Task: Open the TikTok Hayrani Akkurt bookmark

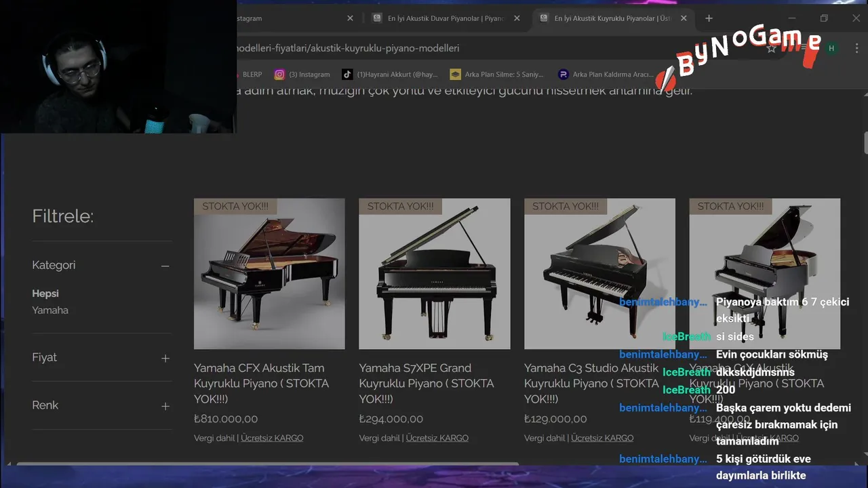Action: click(x=390, y=75)
